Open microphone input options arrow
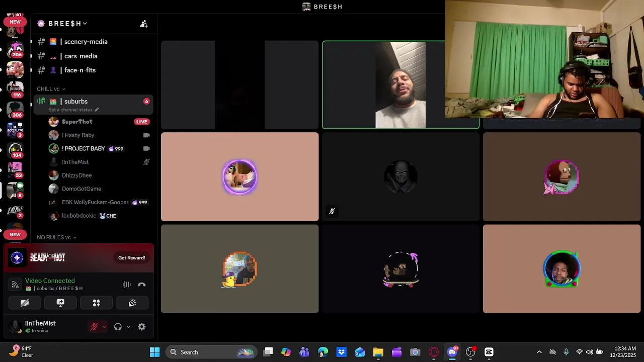 pos(104,327)
